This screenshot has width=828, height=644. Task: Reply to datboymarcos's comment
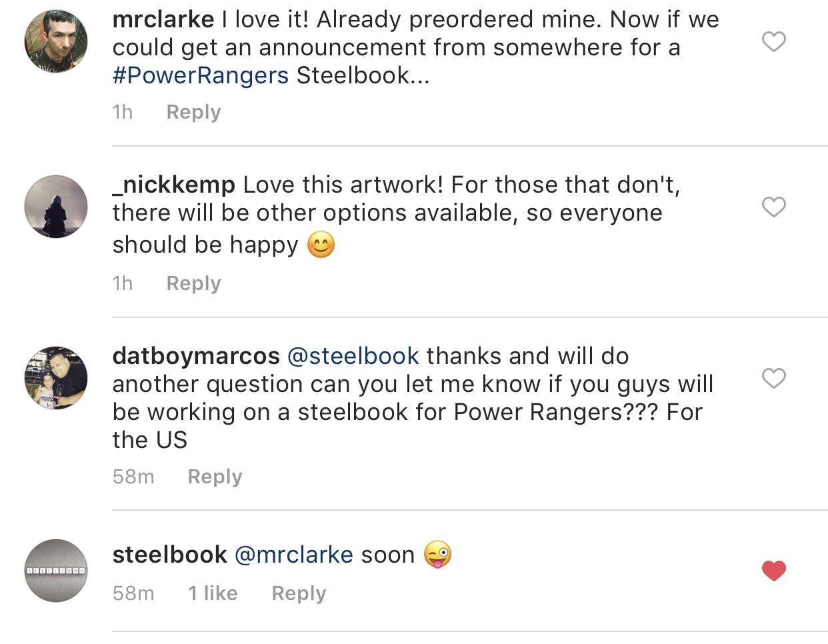(x=215, y=477)
